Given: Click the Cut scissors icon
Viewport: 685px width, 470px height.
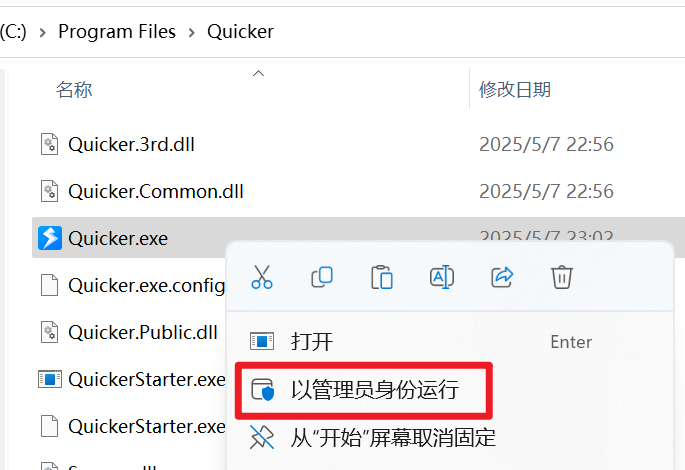Looking at the screenshot, I should point(262,277).
